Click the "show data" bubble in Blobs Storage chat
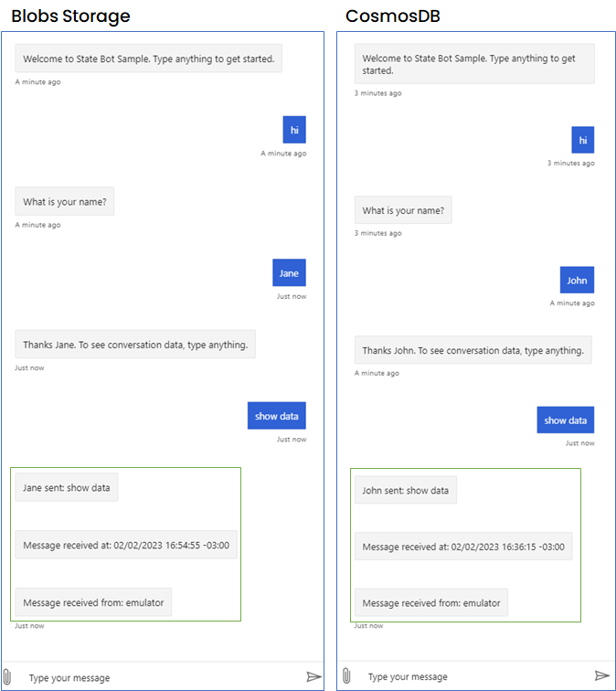The width and height of the screenshot is (616, 691). coord(277,416)
